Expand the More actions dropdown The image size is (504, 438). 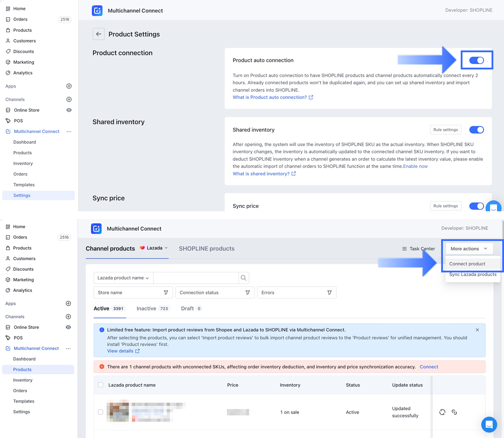tap(469, 249)
